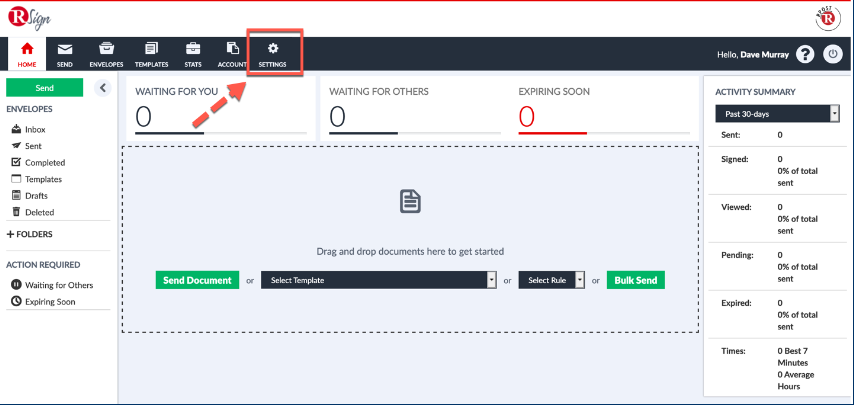
Task: Click the Signed row in Activity Summary
Action: point(777,171)
